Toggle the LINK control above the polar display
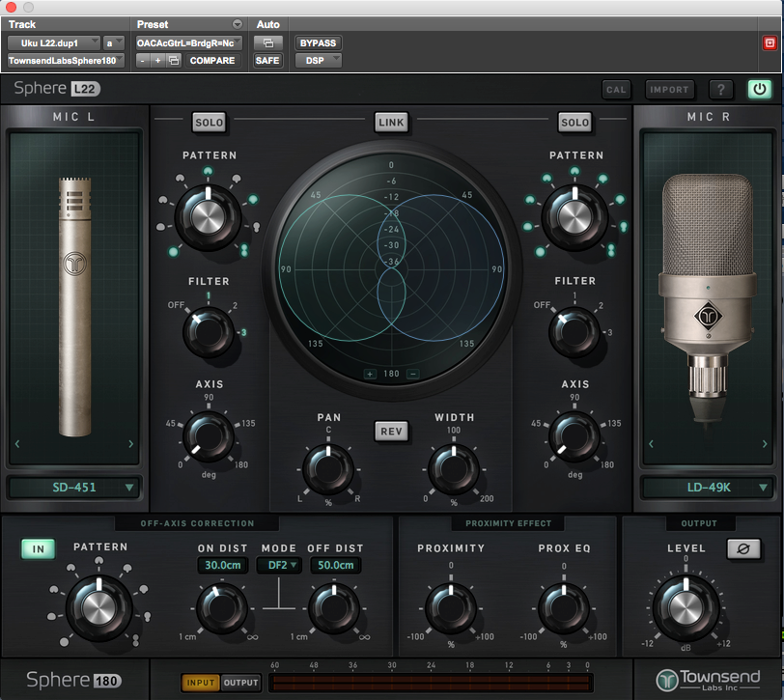 392,122
